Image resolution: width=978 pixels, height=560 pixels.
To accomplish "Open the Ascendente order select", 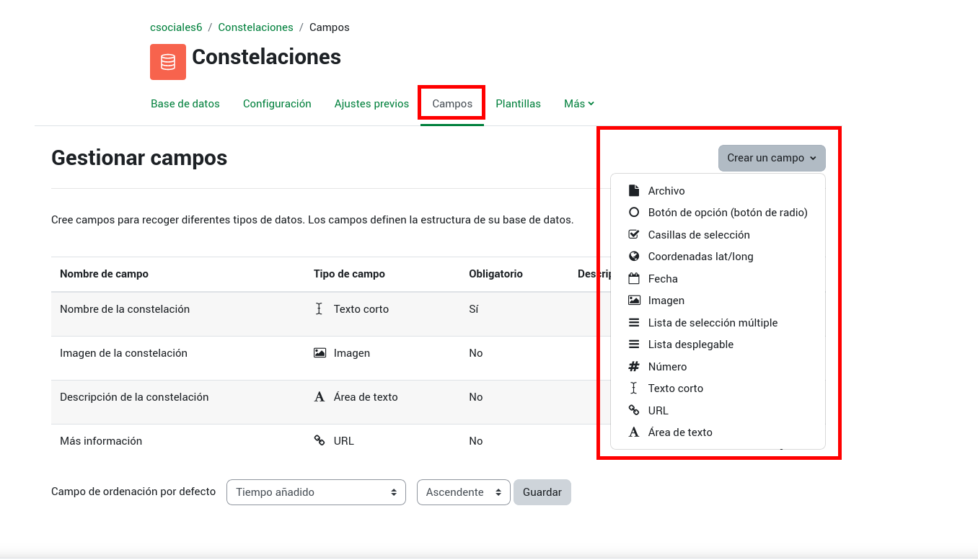I will pos(464,492).
